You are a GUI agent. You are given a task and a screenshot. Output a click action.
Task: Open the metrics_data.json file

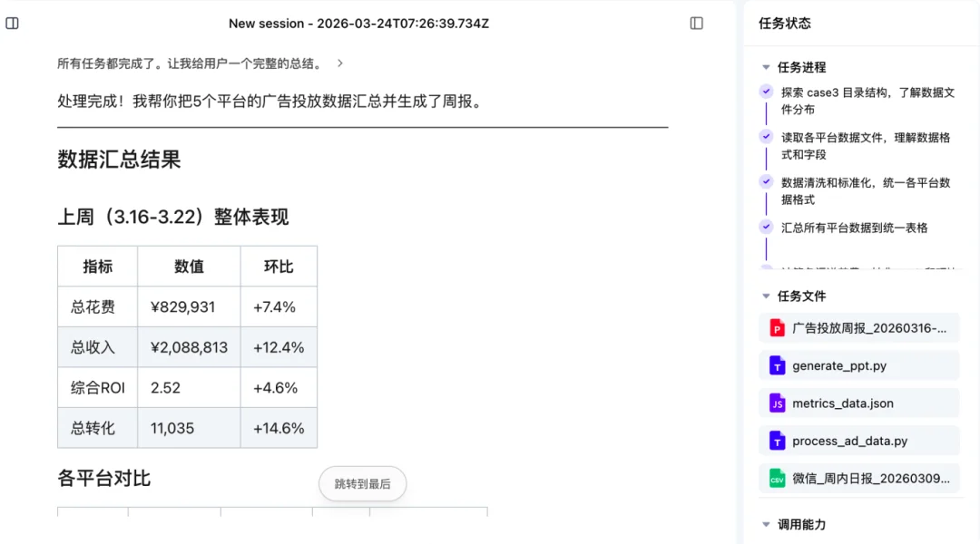(x=848, y=403)
